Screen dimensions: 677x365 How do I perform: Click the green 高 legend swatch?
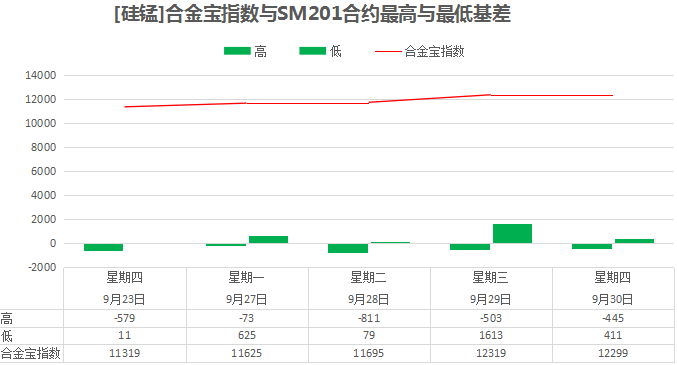click(237, 51)
